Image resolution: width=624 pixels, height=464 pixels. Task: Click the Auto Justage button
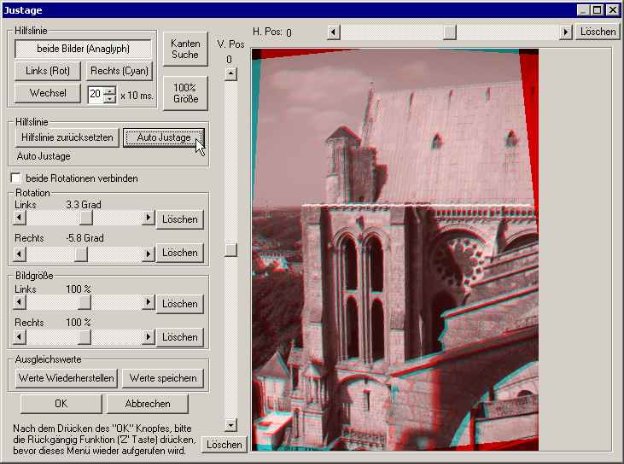pyautogui.click(x=163, y=137)
